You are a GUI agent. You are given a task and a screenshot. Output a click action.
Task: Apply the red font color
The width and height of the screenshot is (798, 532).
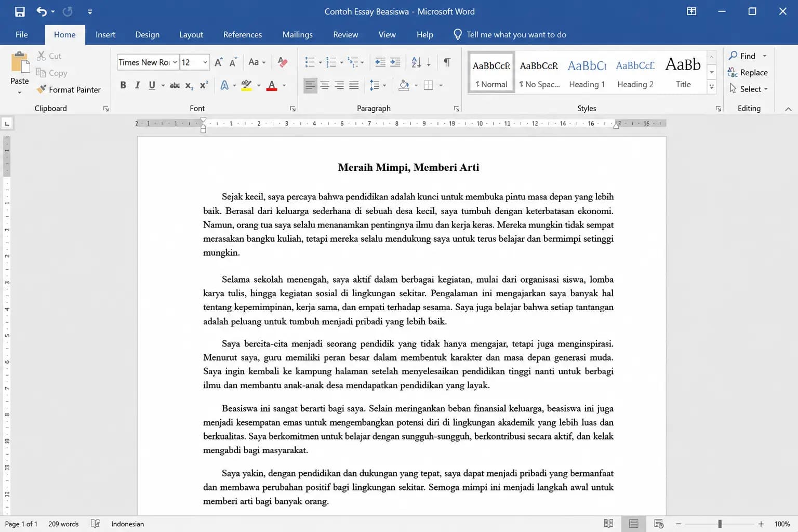pyautogui.click(x=272, y=85)
